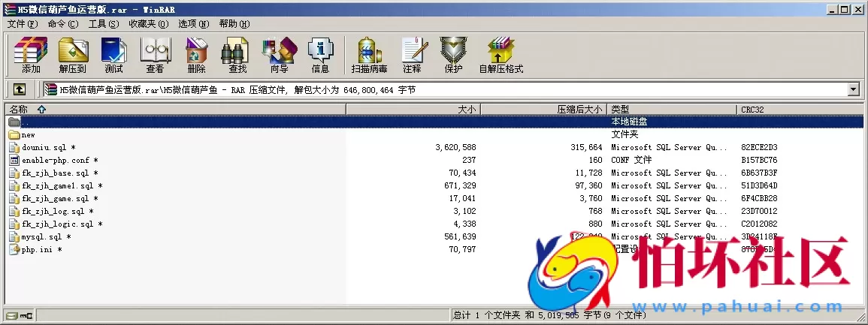The height and width of the screenshot is (325, 868).
Task: Click the mysql.sql file icon
Action: pyautogui.click(x=14, y=236)
